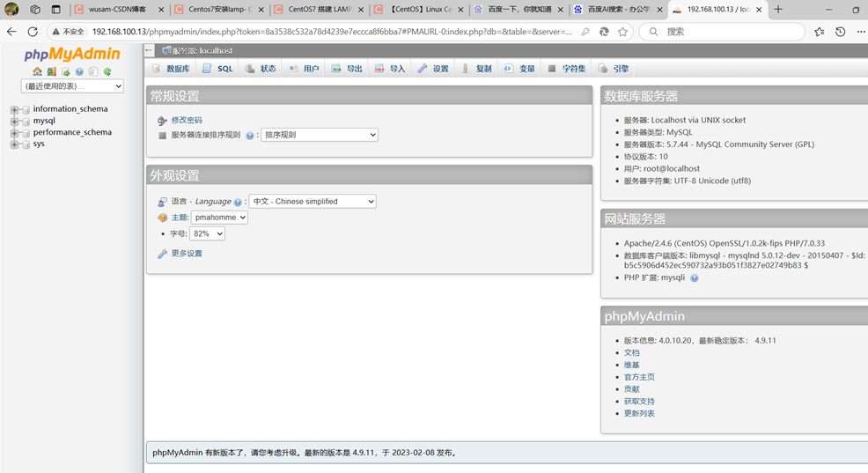The height and width of the screenshot is (473, 868).
Task: Open phpMyAdmin documentation blue help icon in sidebar
Action: [80, 71]
